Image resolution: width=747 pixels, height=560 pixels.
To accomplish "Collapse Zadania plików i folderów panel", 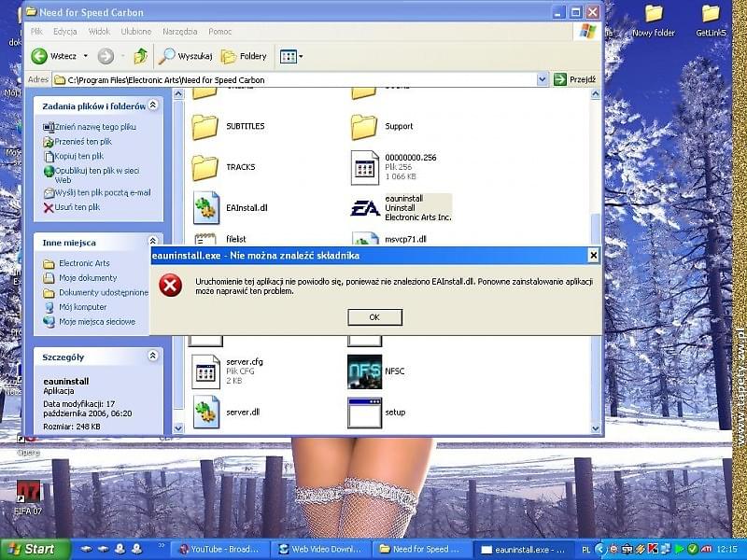I will coord(153,105).
